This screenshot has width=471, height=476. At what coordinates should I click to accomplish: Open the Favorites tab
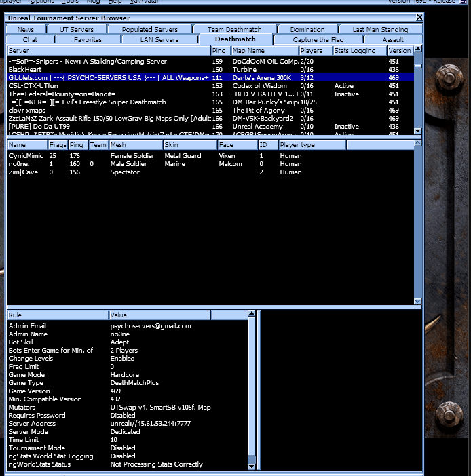pos(88,40)
